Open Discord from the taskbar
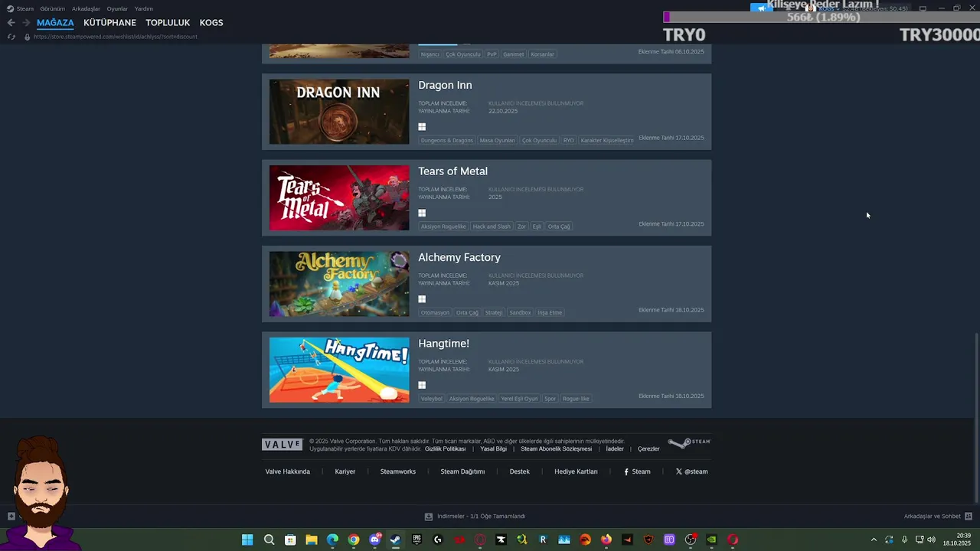Viewport: 980px width, 551px height. pyautogui.click(x=375, y=540)
